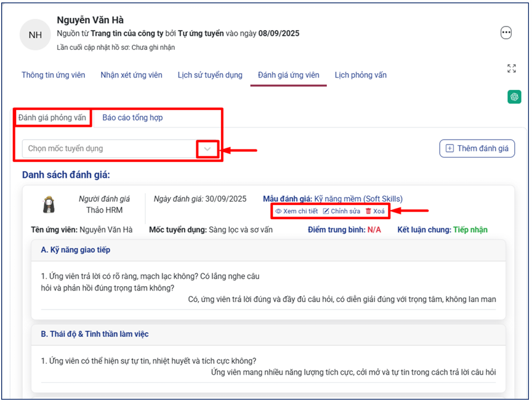
Task: Switch to Báo cáo tổng hợp sub-tab
Action: (132, 118)
